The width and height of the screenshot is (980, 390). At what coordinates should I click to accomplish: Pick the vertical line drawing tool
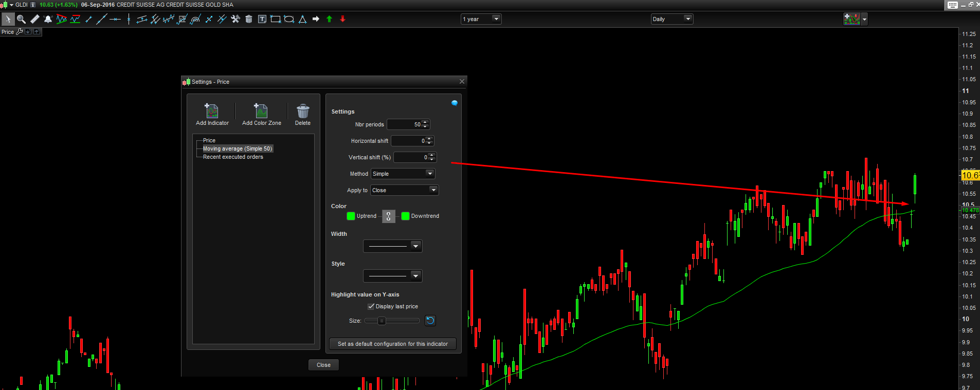tap(129, 19)
